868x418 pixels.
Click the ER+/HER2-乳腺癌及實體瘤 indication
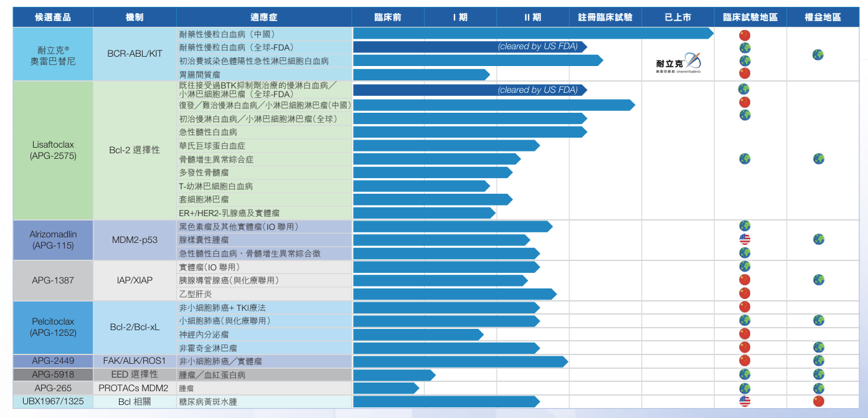point(230,214)
